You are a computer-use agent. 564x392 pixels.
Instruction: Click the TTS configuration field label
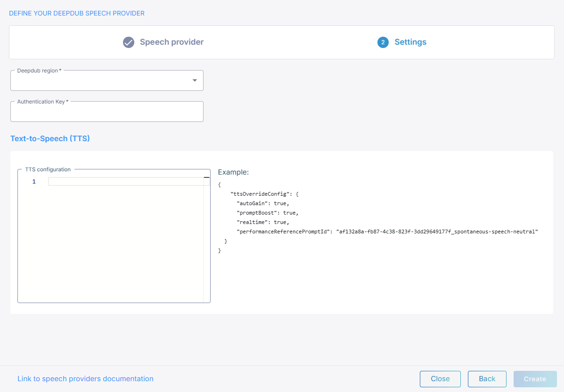(x=48, y=169)
